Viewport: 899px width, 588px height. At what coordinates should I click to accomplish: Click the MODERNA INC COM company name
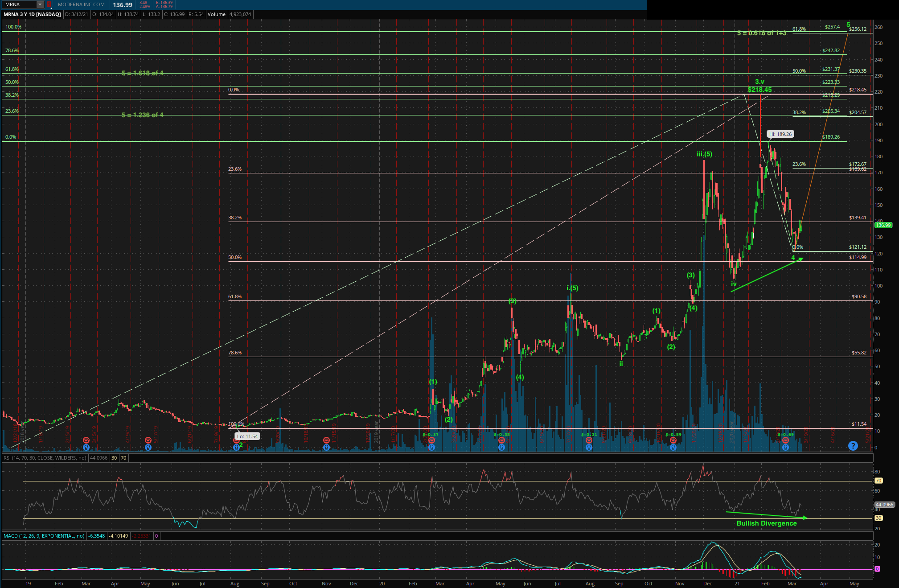click(x=81, y=4)
